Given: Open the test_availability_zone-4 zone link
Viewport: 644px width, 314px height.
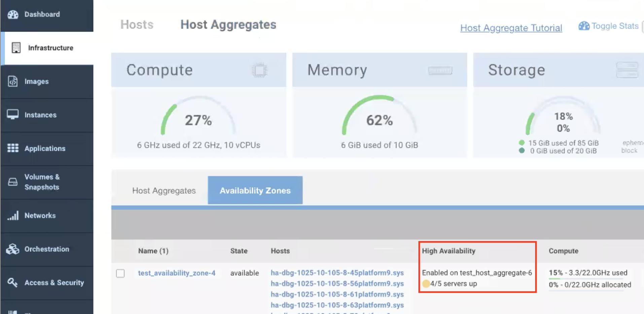Looking at the screenshot, I should click(177, 273).
